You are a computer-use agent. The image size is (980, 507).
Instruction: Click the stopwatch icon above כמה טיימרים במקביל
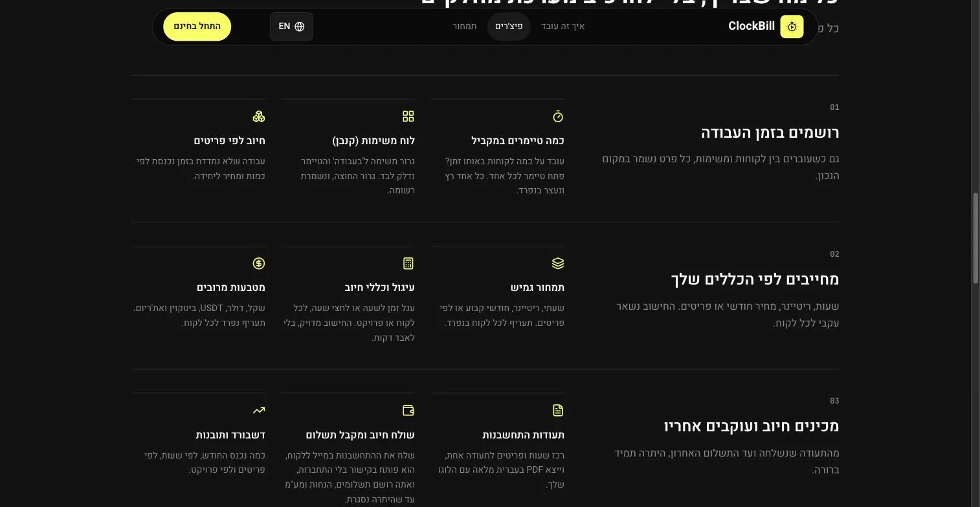click(558, 116)
